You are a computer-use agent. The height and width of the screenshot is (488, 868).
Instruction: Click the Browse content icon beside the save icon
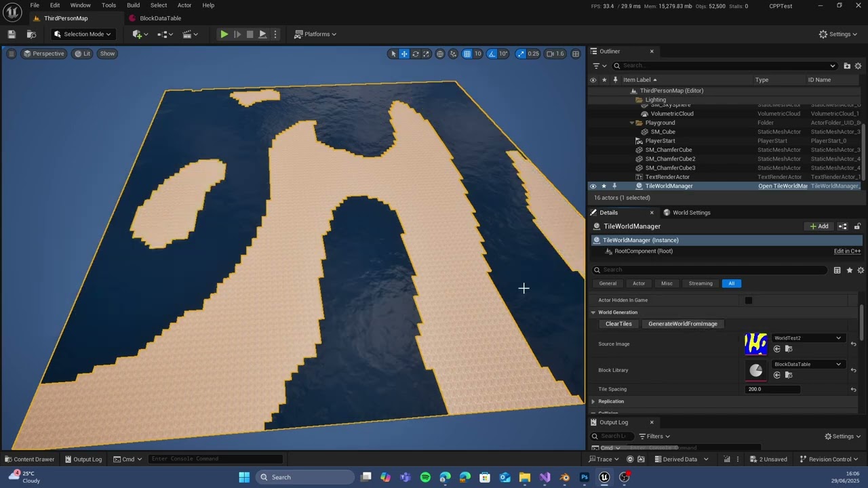coord(31,34)
